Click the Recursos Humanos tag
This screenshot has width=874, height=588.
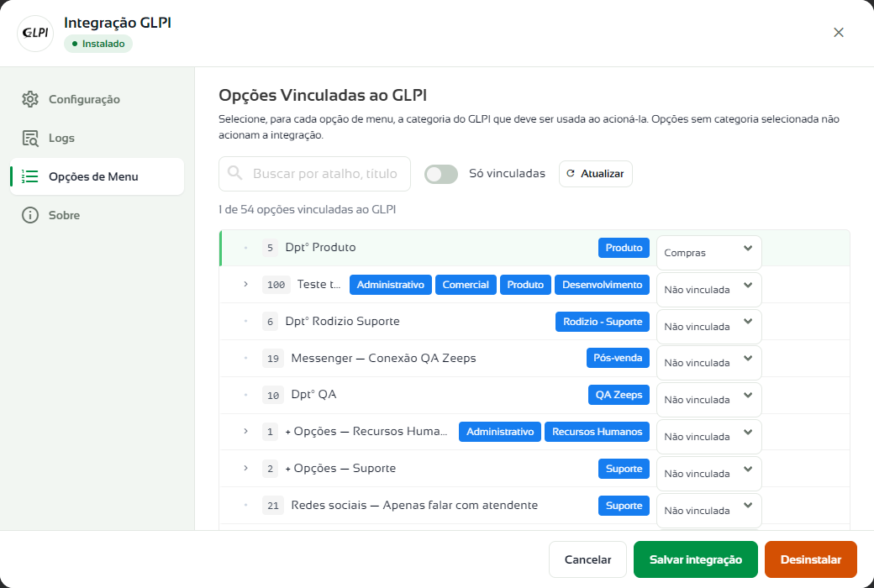597,432
